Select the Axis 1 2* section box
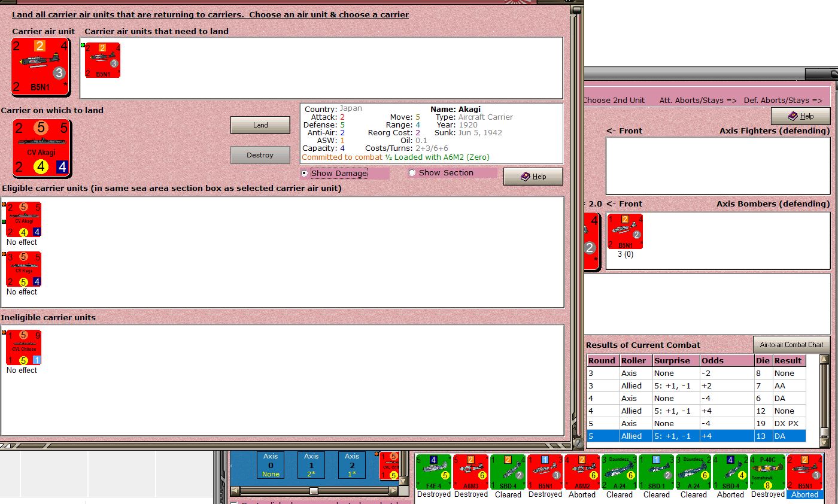This screenshot has width=838, height=504. pos(311,465)
